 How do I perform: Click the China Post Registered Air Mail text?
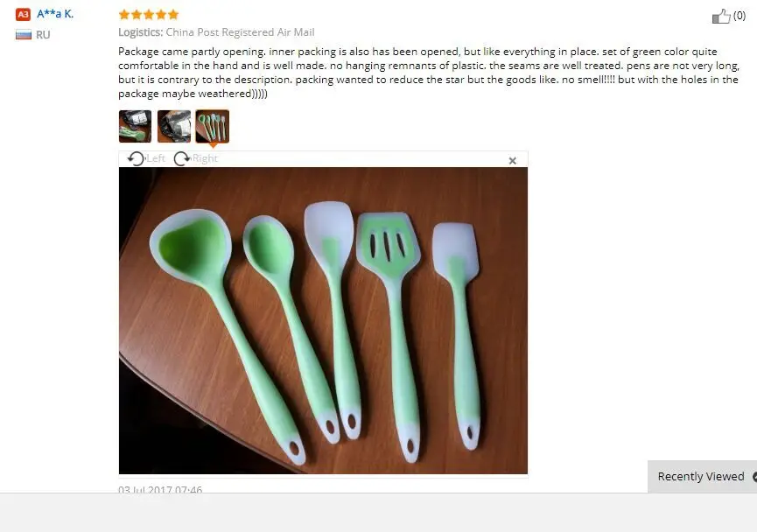[x=240, y=32]
